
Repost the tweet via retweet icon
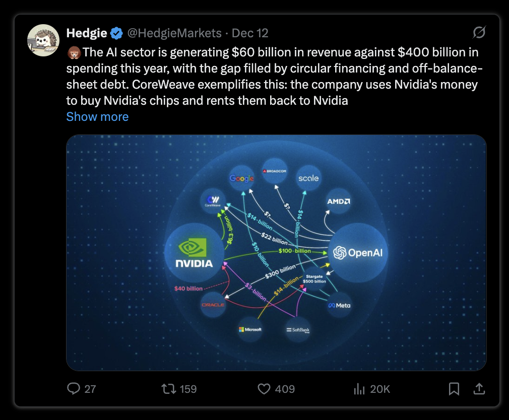pyautogui.click(x=168, y=389)
